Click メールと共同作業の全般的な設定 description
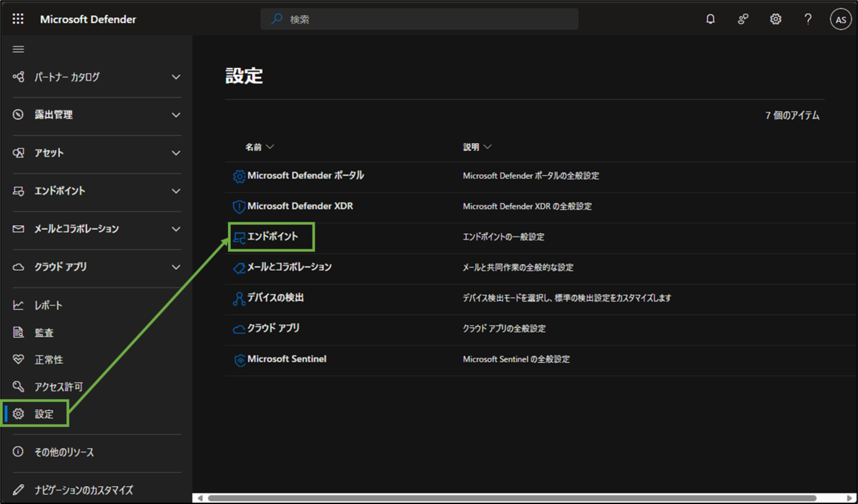The image size is (858, 504). tap(518, 267)
